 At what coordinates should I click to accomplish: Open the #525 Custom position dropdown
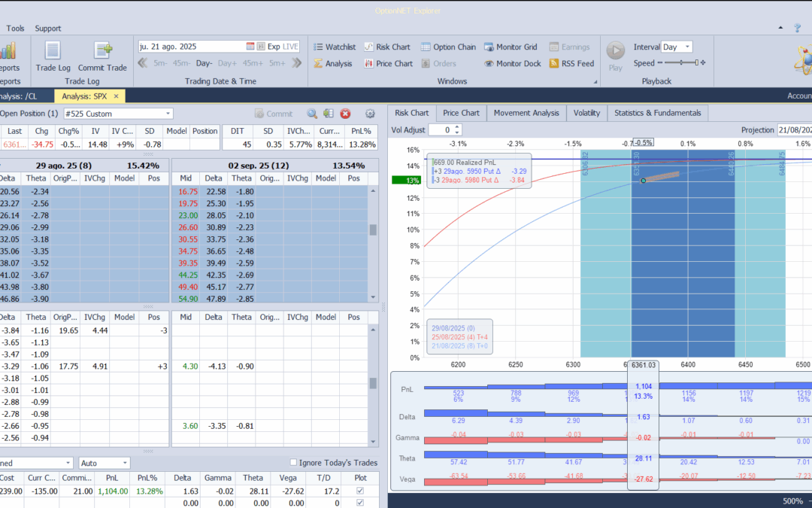168,114
